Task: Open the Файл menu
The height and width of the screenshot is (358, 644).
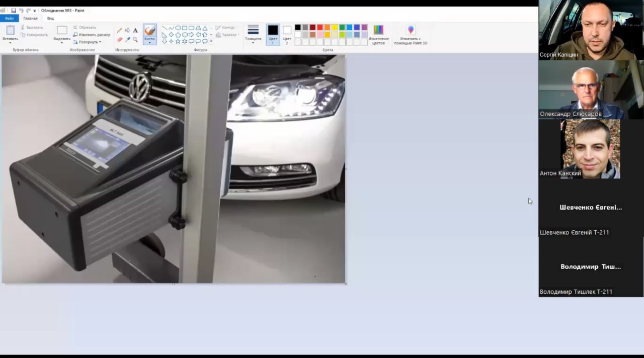Action: (9, 19)
